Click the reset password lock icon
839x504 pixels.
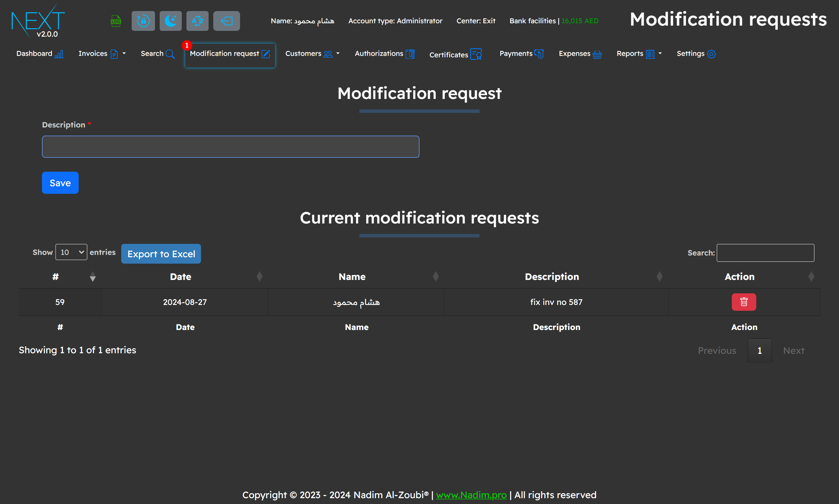(x=143, y=21)
